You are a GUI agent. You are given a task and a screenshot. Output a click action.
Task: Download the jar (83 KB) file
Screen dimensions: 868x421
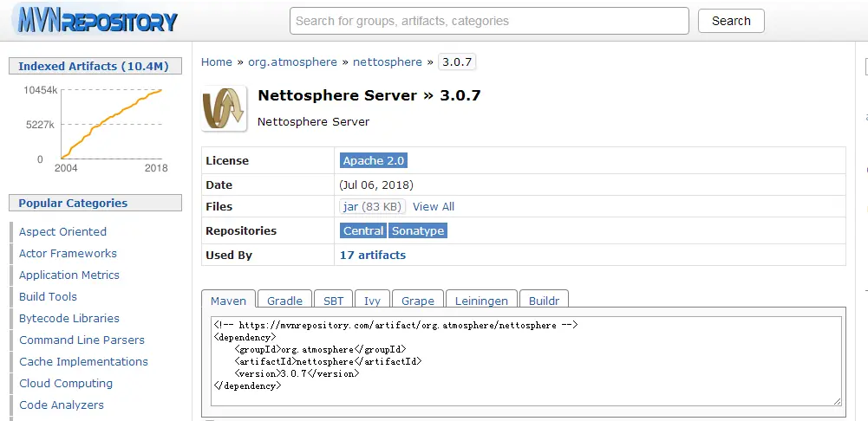pos(373,206)
